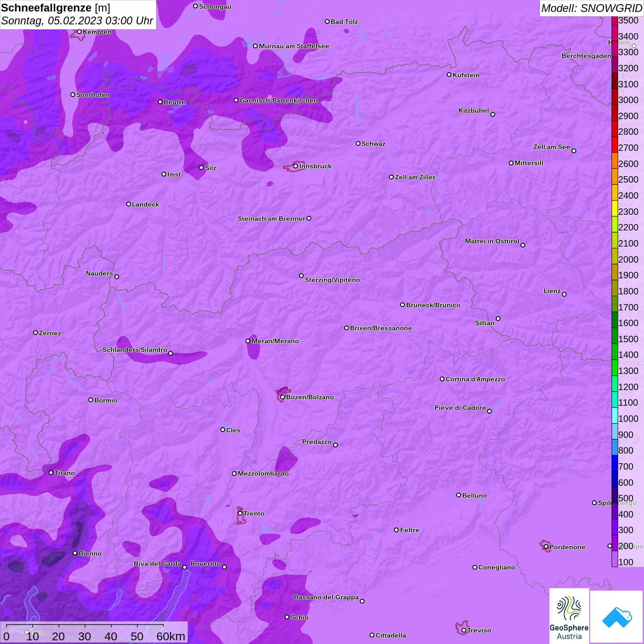The image size is (644, 644).
Task: Click the Belluno label
Action: pos(475,495)
